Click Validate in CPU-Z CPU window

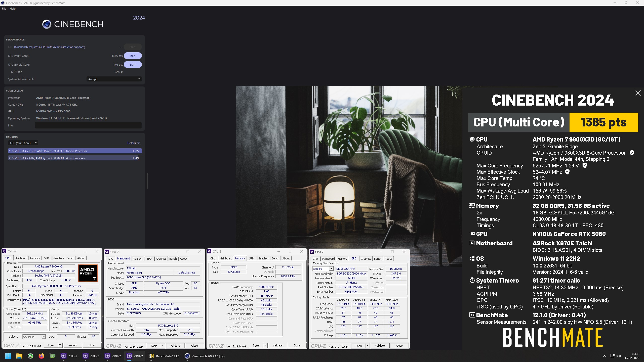click(x=72, y=345)
